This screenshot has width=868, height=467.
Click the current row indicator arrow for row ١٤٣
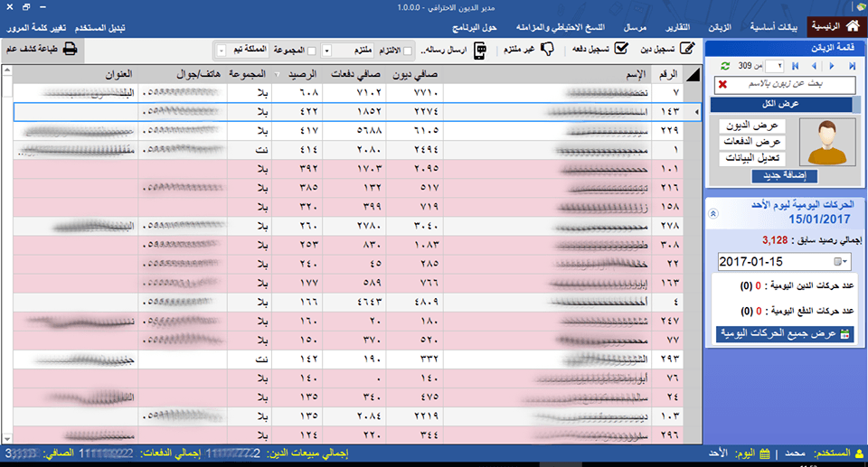696,112
